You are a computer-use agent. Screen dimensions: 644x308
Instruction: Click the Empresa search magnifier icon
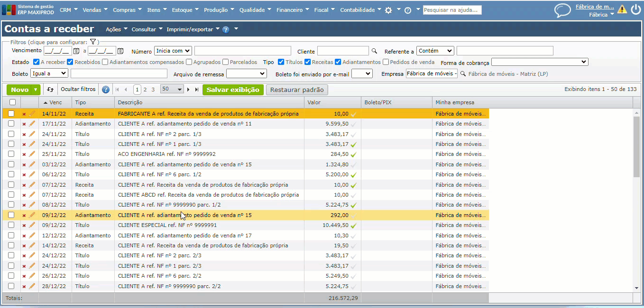[463, 73]
